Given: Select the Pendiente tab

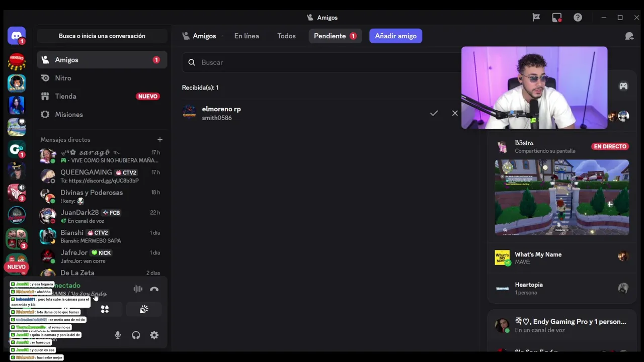Looking at the screenshot, I should tap(335, 36).
